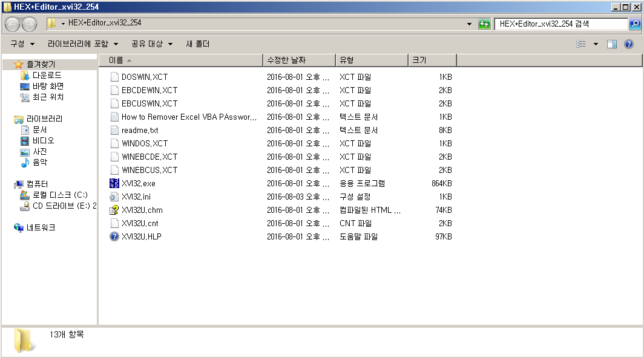Toggle the preview pane icon

point(611,44)
